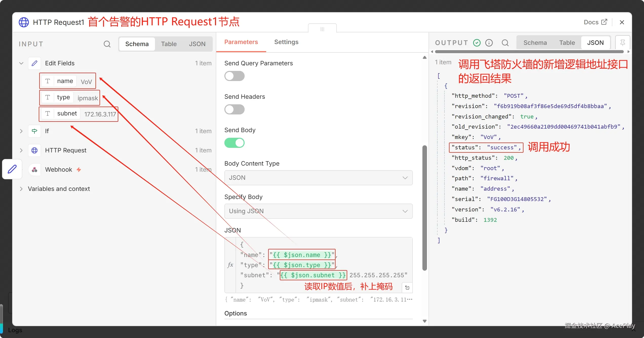
Task: Switch to the Settings tab
Action: 286,42
